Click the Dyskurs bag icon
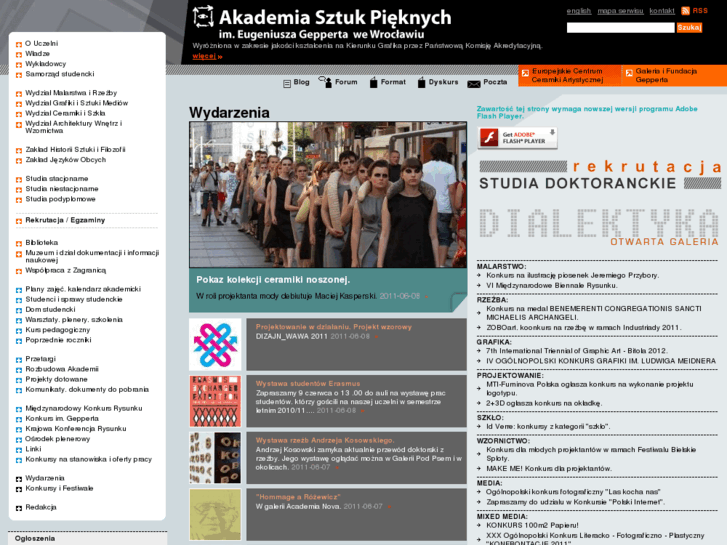The height and width of the screenshot is (545, 727). click(x=421, y=83)
